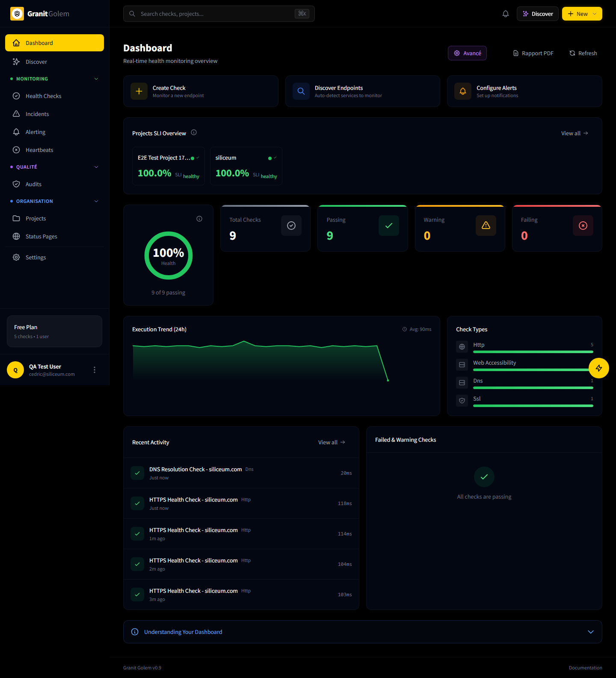Click the top bar Discover button

538,14
